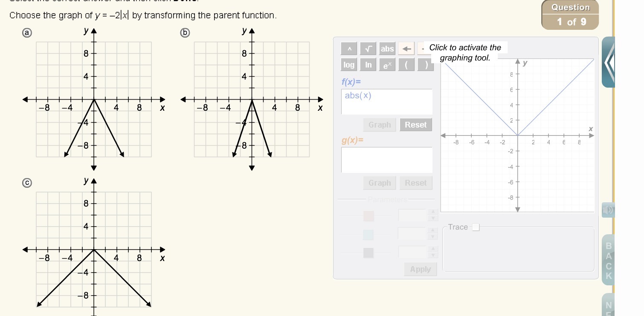Viewport: 644px width, 316px height.
Task: Insert a square root symbol
Action: (368, 49)
